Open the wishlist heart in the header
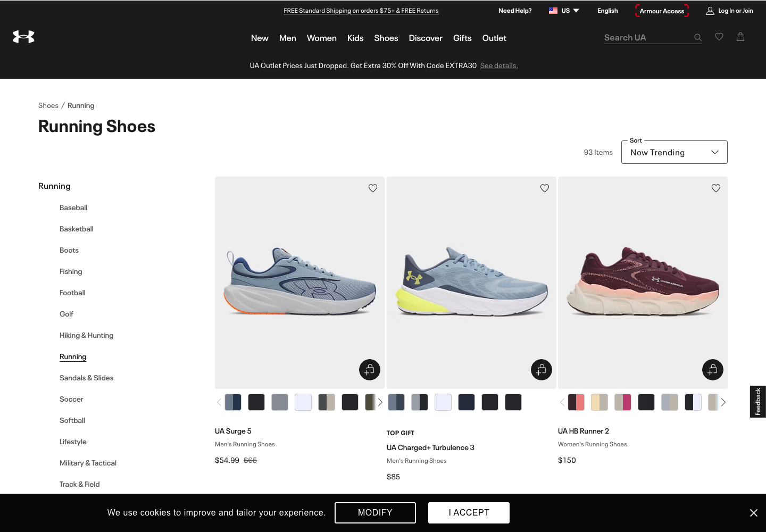This screenshot has width=766, height=532. pos(719,37)
